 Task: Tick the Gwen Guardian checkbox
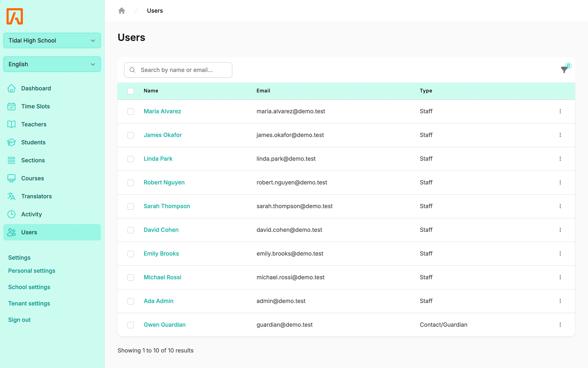(131, 325)
